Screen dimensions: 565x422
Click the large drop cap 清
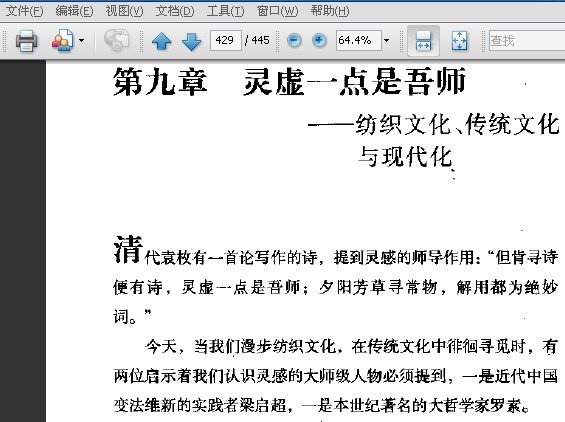point(128,249)
